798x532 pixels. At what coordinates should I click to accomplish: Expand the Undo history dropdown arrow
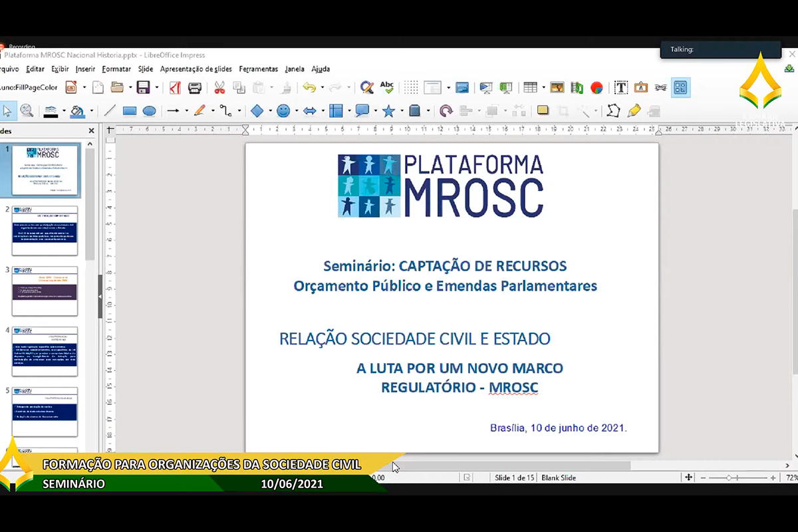(322, 88)
